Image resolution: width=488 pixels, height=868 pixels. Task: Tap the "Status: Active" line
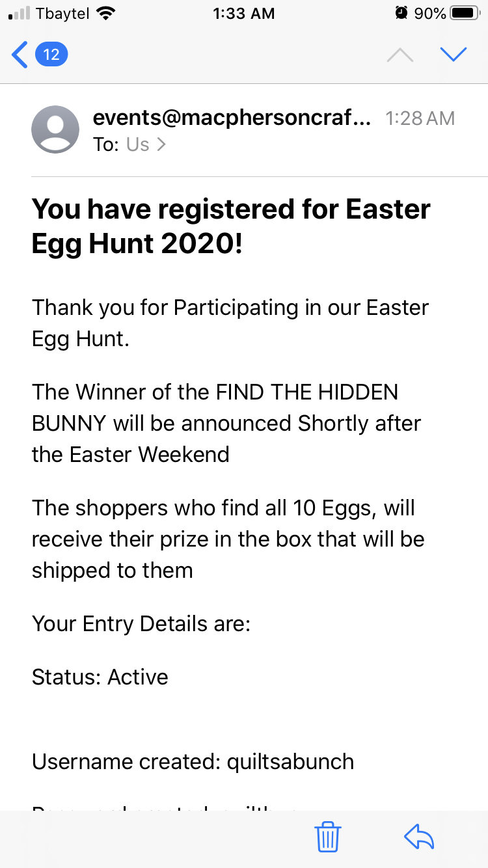pos(100,677)
